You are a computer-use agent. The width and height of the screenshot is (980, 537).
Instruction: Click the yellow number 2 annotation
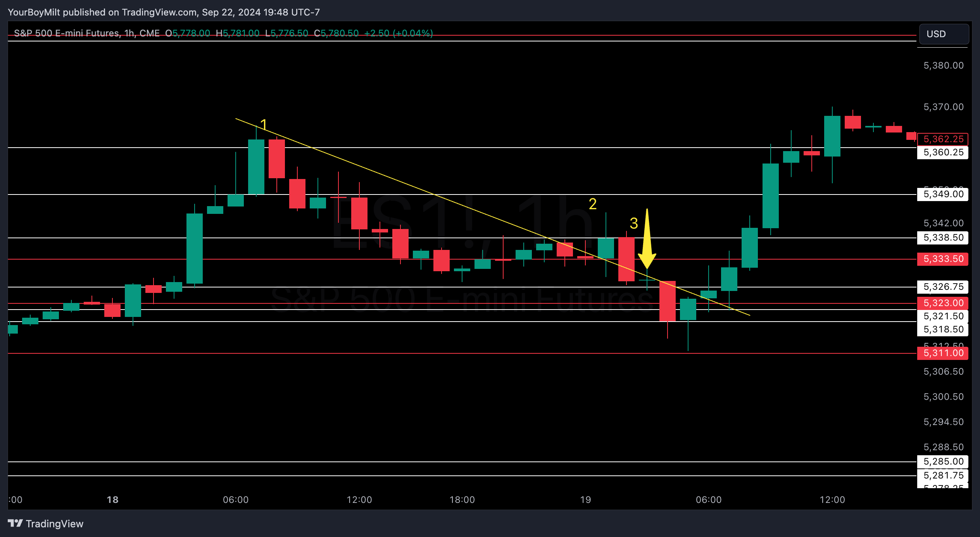(592, 204)
